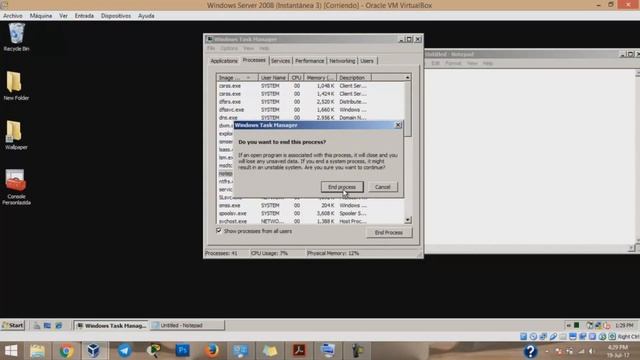640x360 pixels.
Task: Launch Firefox from host taskbar
Action: click(x=211, y=351)
